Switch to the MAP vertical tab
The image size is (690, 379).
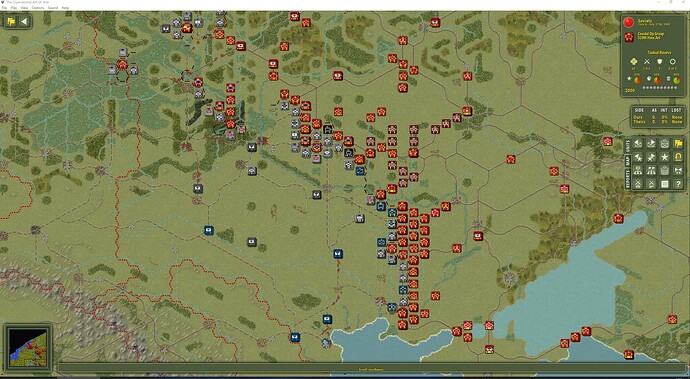628,161
